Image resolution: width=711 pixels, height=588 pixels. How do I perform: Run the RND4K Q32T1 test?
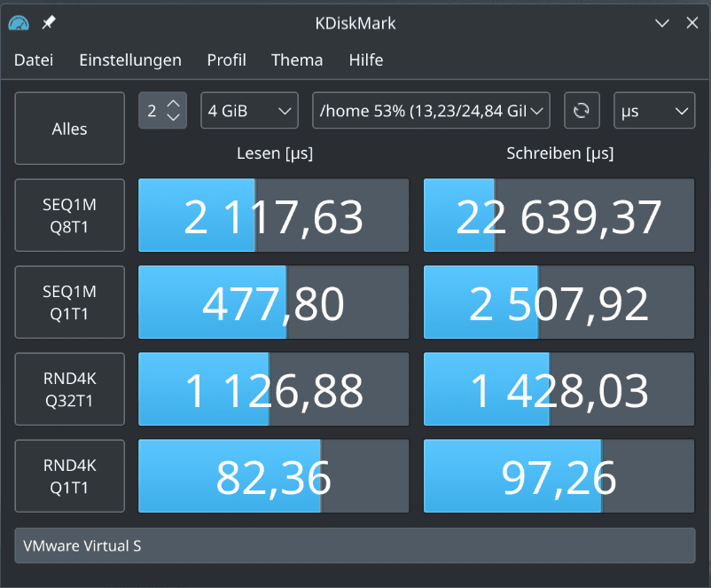tap(69, 389)
